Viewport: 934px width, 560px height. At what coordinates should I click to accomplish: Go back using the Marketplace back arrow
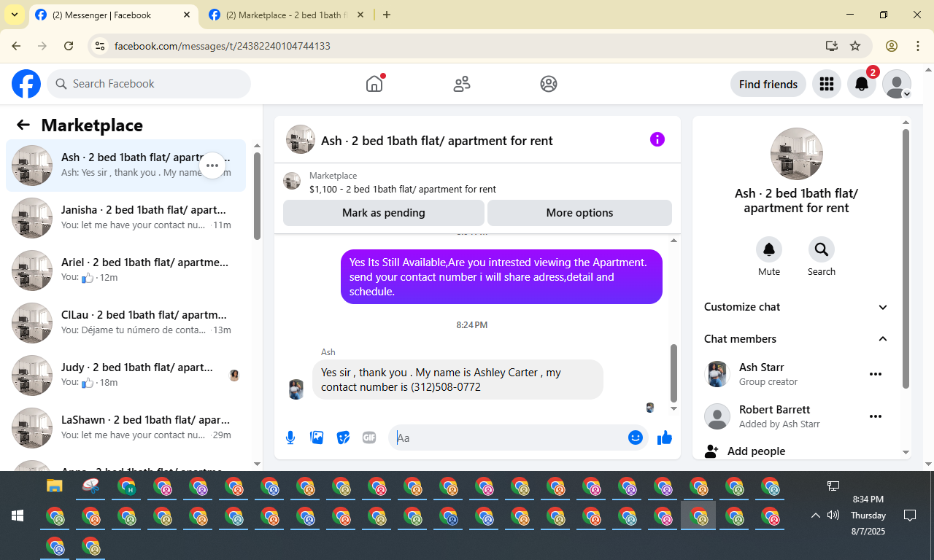click(x=23, y=125)
